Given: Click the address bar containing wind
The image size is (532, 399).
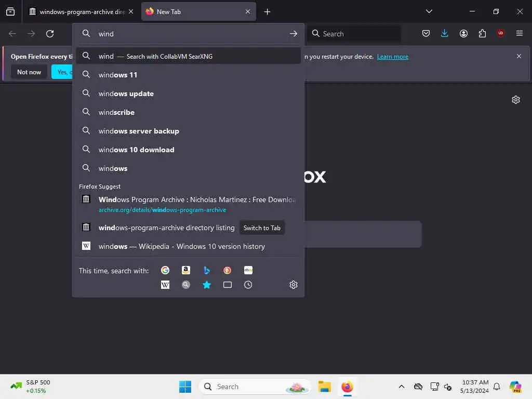Looking at the screenshot, I should [x=188, y=34].
